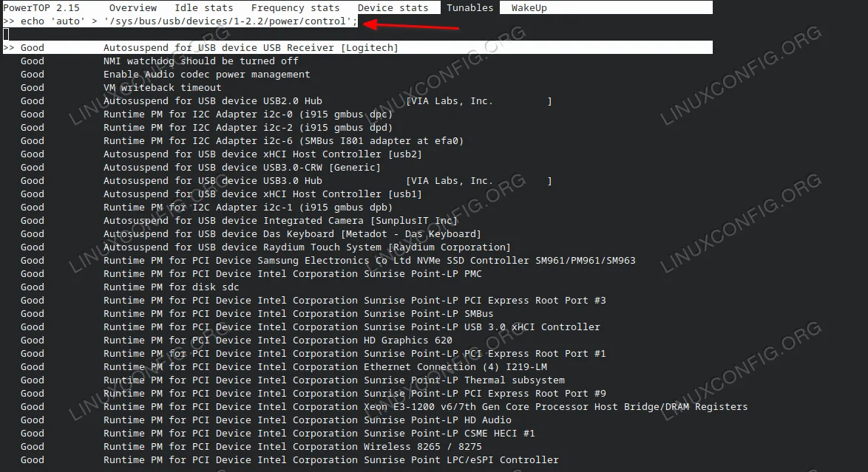Switch to the Overview tab
Screen dimensions: 868x472
[x=133, y=7]
